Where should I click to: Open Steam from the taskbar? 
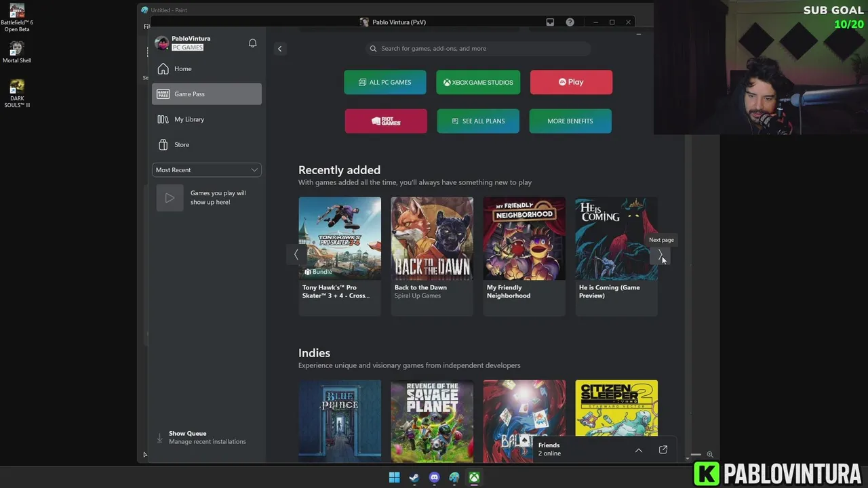coord(414,478)
